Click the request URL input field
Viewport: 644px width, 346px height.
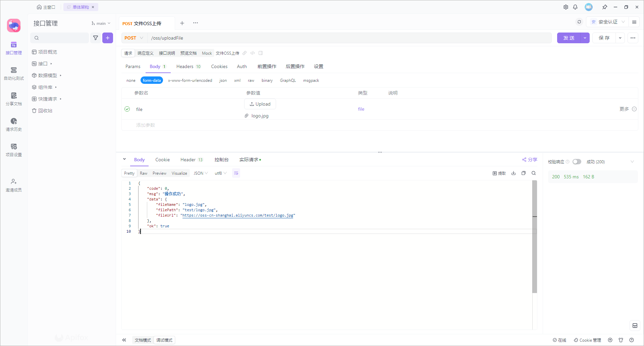[x=349, y=38]
